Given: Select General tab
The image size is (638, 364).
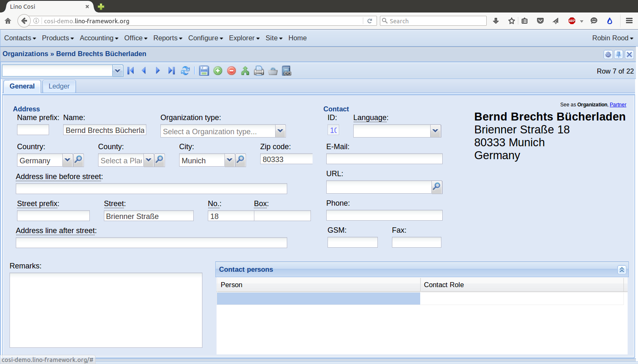Looking at the screenshot, I should 22,86.
